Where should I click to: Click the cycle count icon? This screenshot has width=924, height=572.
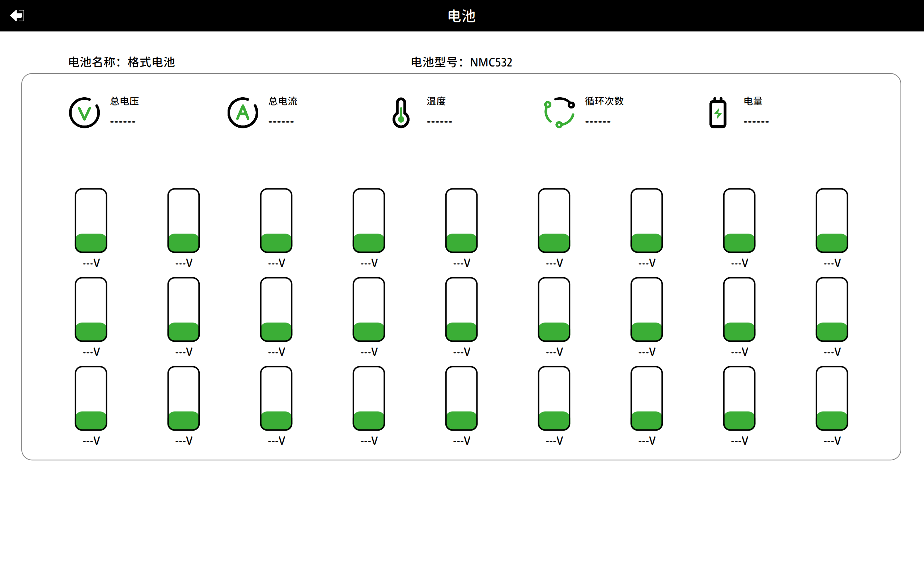click(x=559, y=113)
